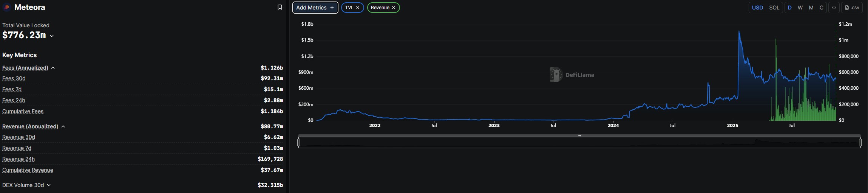The image size is (868, 193).
Task: Bookmark the Meteora protocol
Action: [280, 7]
